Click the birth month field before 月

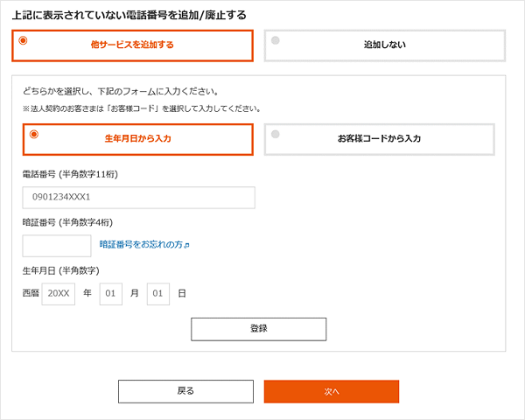pos(110,293)
